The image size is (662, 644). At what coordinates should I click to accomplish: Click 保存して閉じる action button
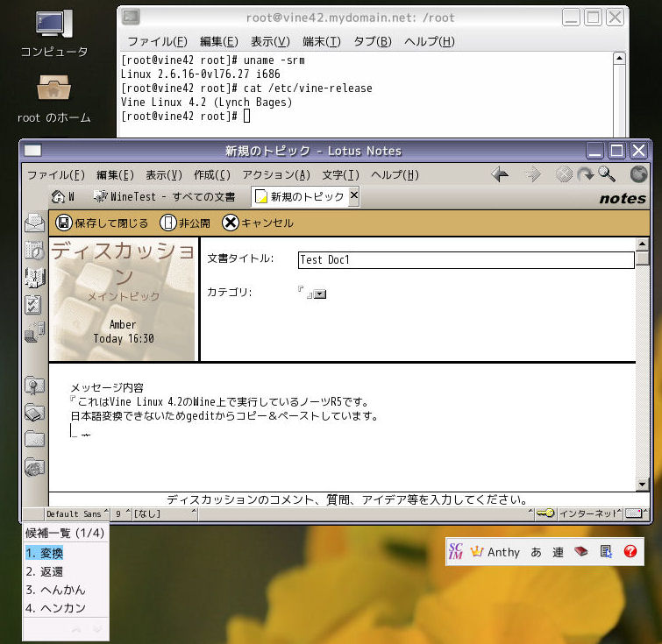click(x=102, y=223)
